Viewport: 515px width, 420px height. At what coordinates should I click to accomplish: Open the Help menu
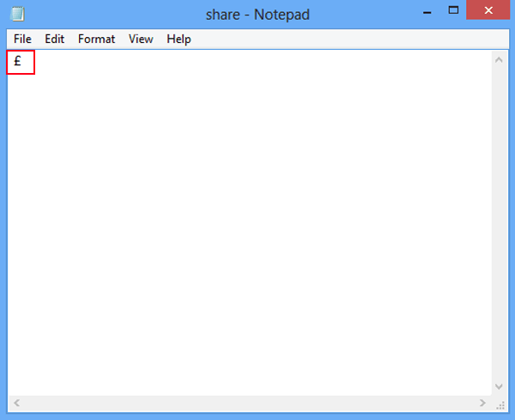(179, 40)
